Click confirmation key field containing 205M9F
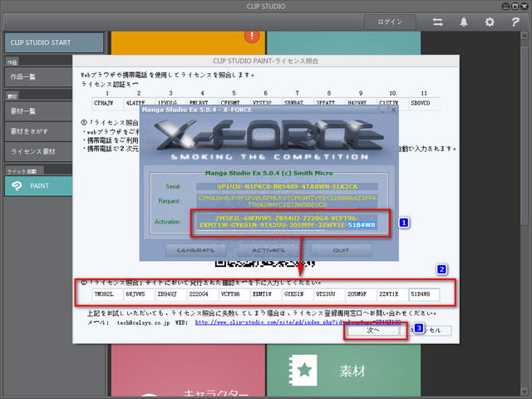The width and height of the screenshot is (532, 399). [x=361, y=294]
